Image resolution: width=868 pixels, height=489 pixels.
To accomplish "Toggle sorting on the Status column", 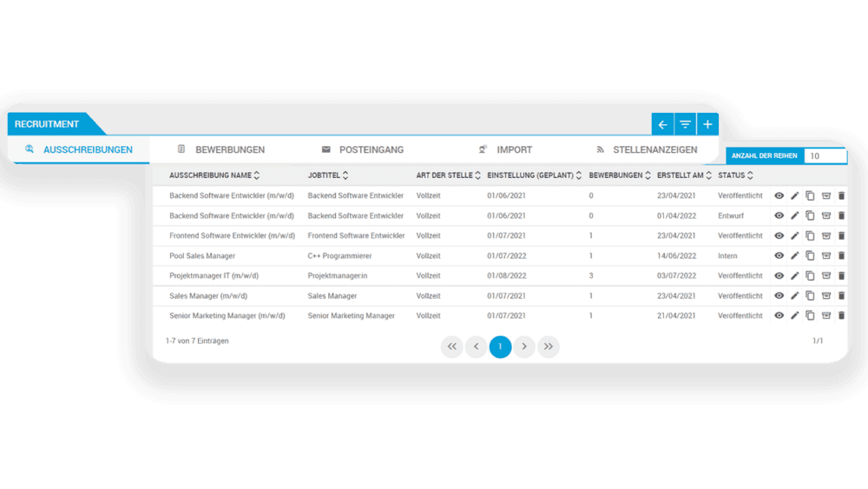I will pyautogui.click(x=750, y=175).
